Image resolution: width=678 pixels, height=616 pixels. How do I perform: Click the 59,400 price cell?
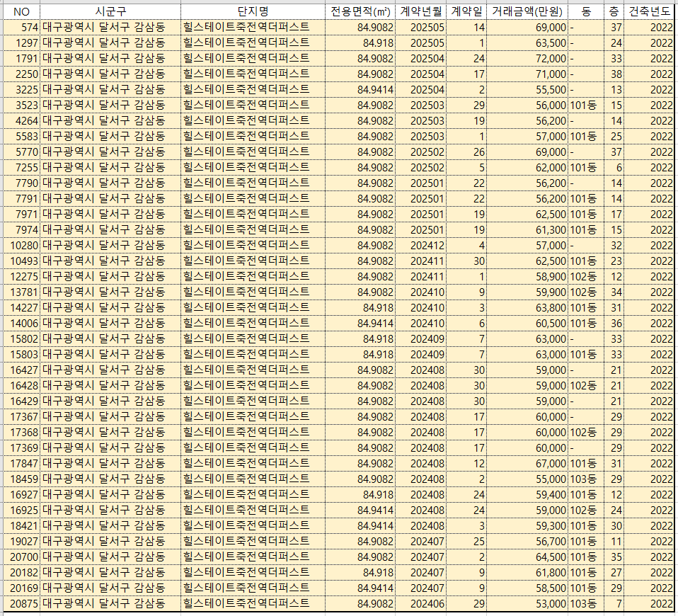tap(527, 494)
